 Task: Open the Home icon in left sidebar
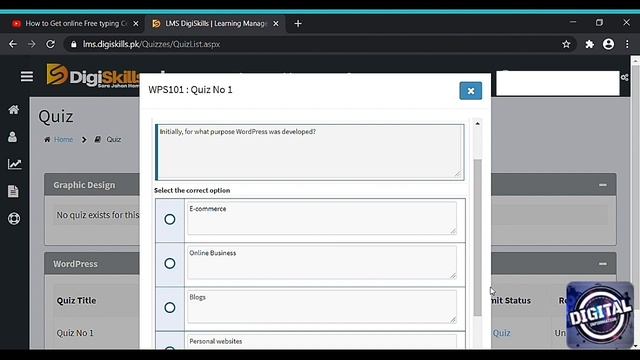14,109
